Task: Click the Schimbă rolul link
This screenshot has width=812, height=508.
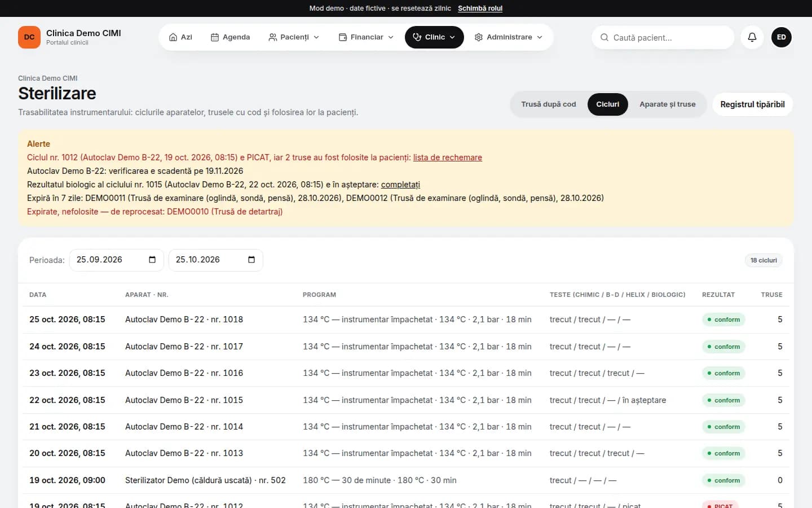Action: pos(480,8)
